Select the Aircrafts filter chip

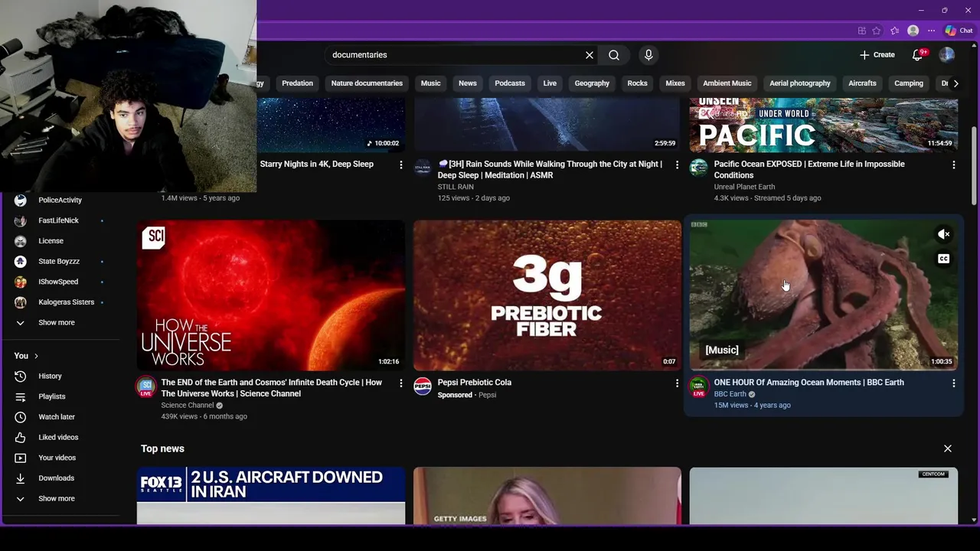pos(862,83)
